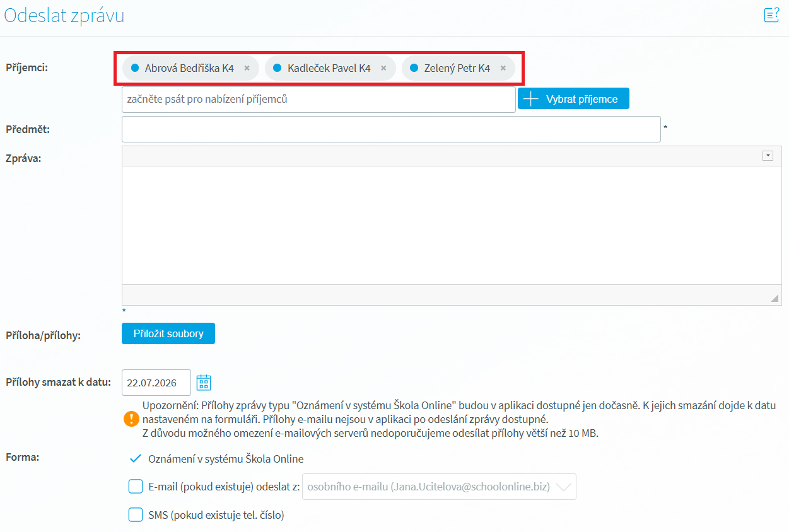
Task: Select the Kadleček Pavel K4 recipient chip
Action: pos(329,68)
